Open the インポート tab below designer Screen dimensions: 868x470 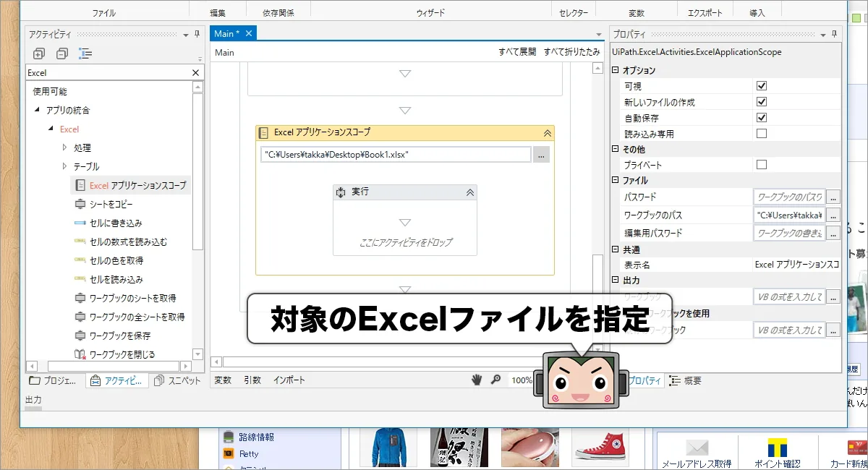tap(289, 380)
